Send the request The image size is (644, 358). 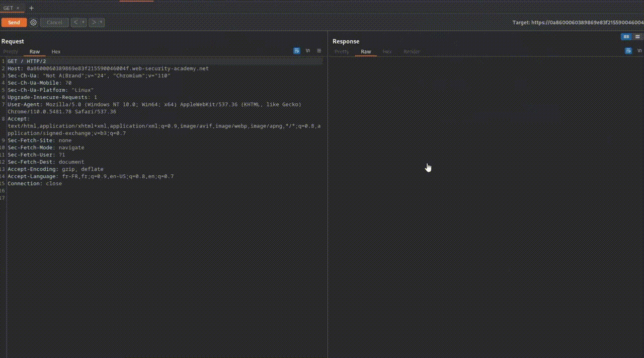click(14, 22)
